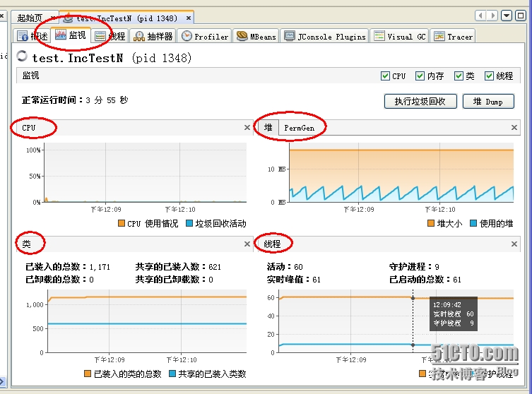Click the 概述 tab info icon

23,36
